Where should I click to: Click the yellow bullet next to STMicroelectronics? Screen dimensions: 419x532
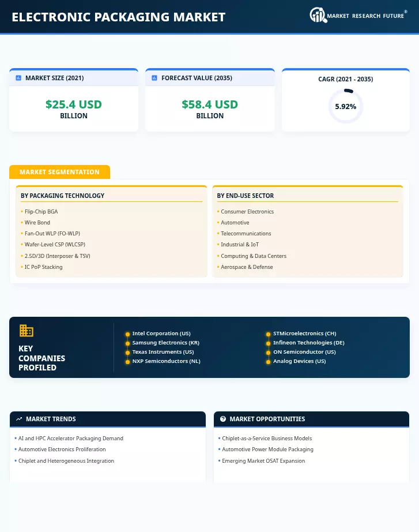tap(268, 334)
